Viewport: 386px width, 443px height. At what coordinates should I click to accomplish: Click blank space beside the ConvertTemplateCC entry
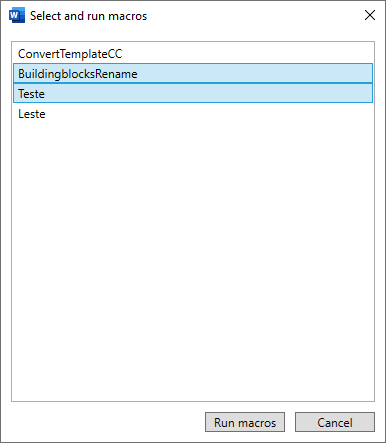tap(248, 54)
